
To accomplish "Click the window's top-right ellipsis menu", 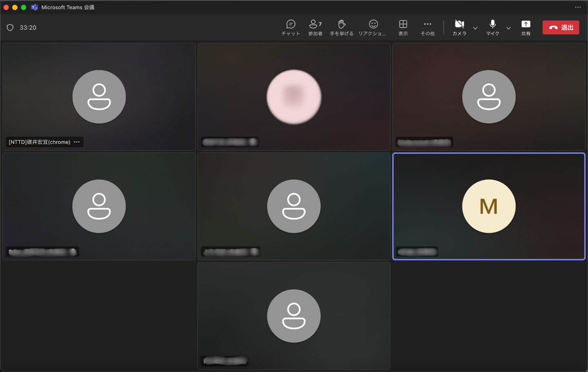I will coord(578,7).
